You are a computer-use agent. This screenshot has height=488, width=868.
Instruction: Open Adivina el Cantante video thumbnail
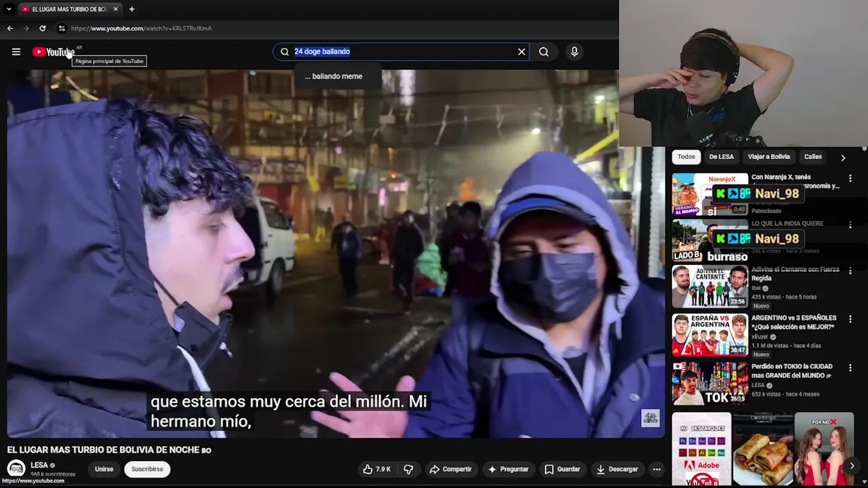710,287
